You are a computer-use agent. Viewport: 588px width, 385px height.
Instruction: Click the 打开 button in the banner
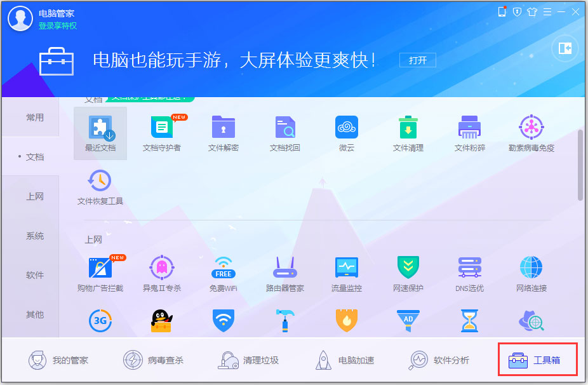pos(417,60)
